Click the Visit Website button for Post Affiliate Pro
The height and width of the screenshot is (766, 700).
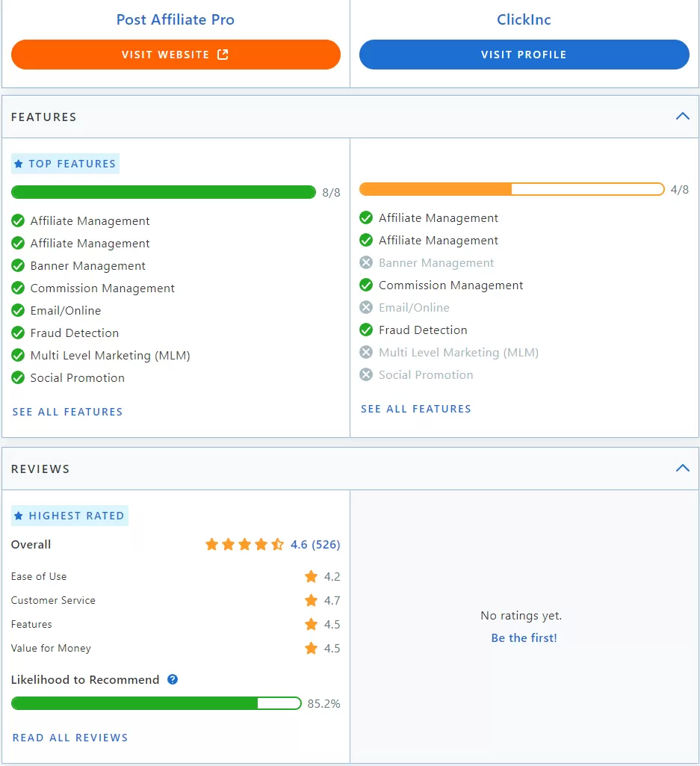coord(175,55)
